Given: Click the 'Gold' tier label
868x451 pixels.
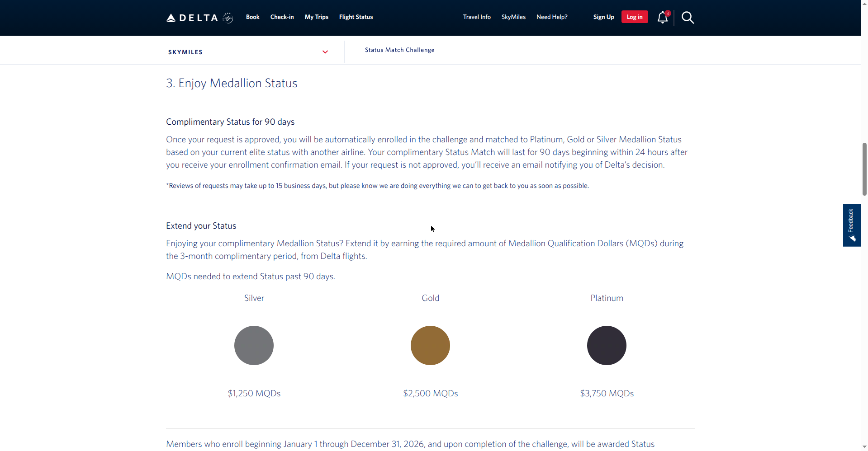Looking at the screenshot, I should click(x=431, y=298).
